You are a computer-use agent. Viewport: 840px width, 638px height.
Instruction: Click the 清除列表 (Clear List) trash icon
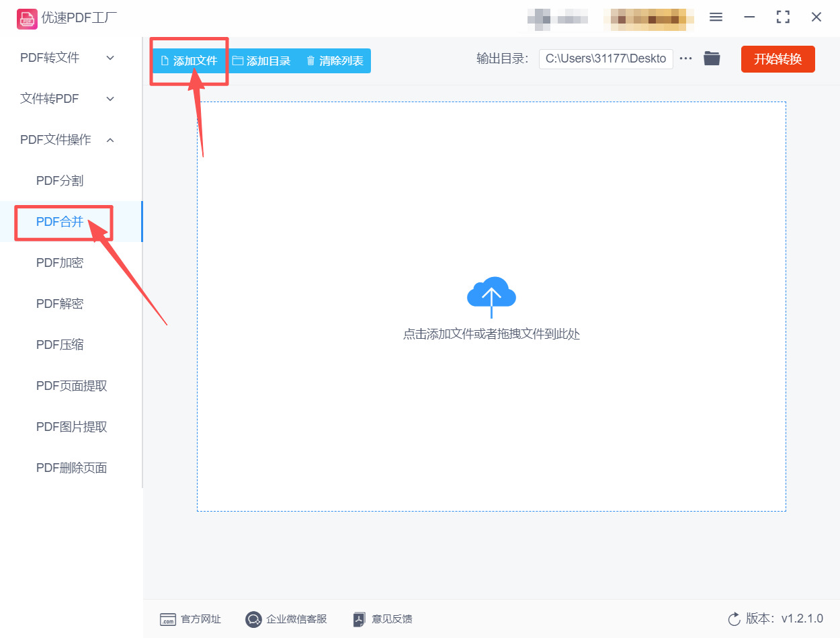pyautogui.click(x=310, y=61)
